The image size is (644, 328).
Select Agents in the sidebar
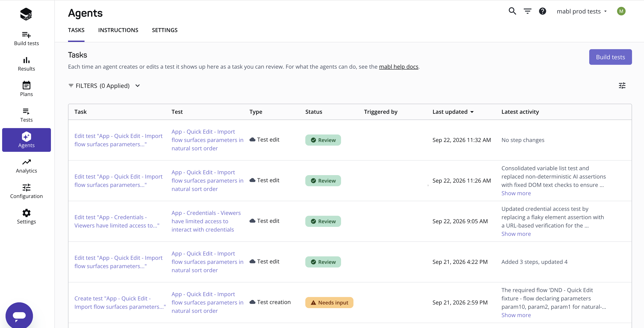26,140
